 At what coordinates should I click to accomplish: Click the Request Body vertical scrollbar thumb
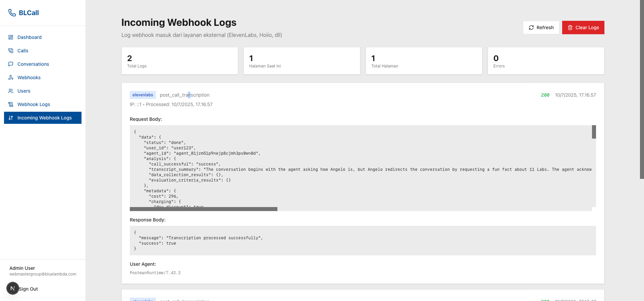point(594,132)
